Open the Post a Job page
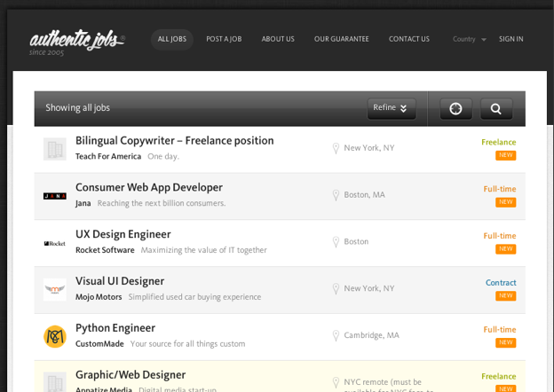This screenshot has height=392, width=554. (224, 39)
